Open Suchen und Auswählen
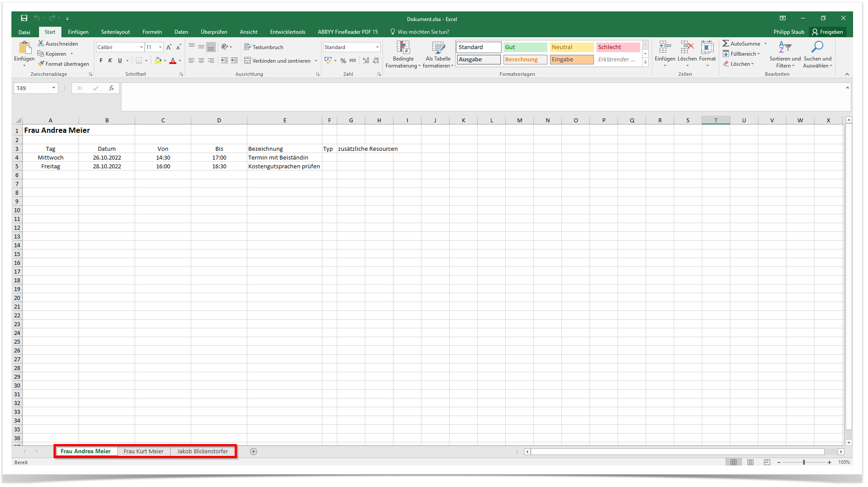 pos(818,54)
